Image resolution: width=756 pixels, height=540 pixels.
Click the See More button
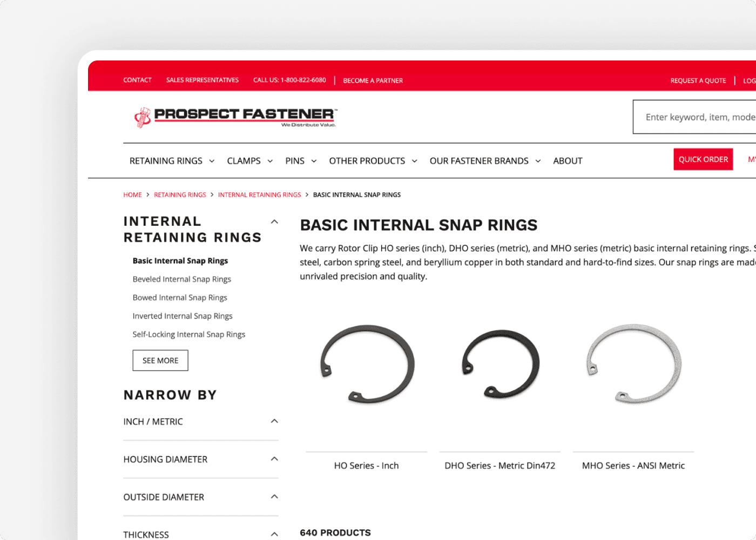[x=160, y=360]
